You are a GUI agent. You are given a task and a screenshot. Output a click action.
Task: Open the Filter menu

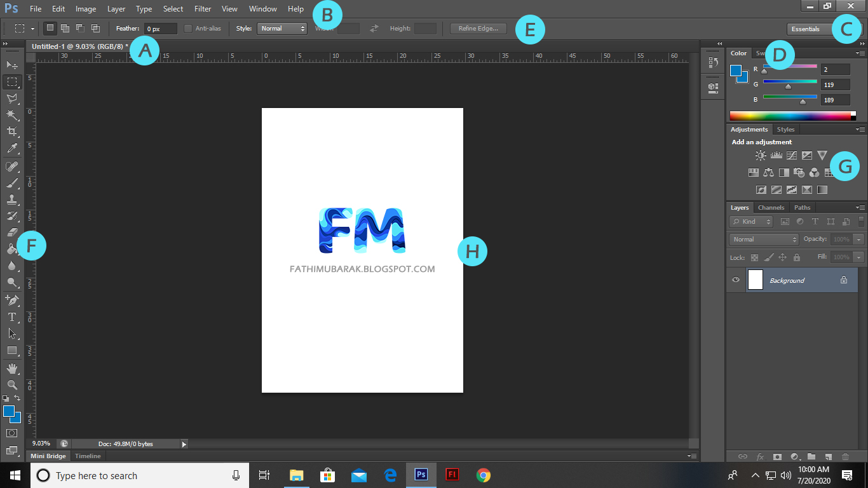pos(202,9)
